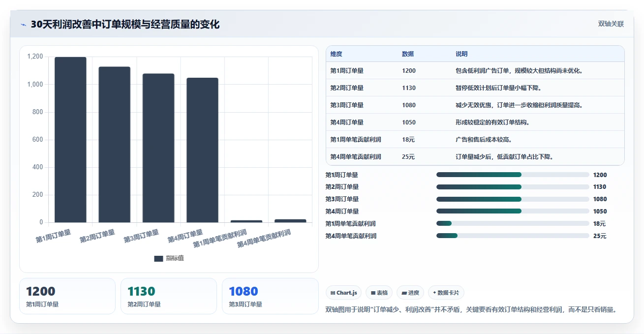Click the 第4周单笔贡献利润 x-axis label
The image size is (644, 334).
pos(264,238)
